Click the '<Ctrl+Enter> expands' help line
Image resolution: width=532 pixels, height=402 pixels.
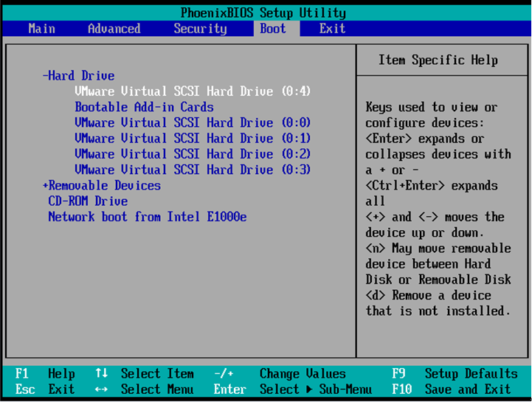coord(432,185)
